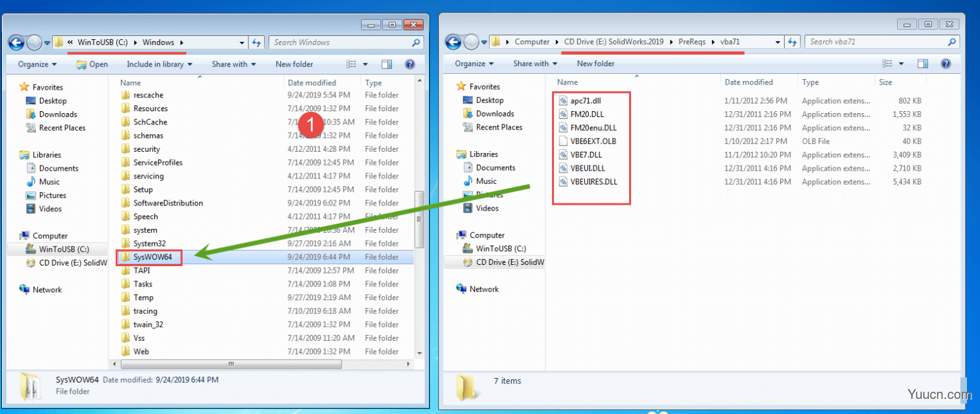Click WinToUSB (C:) in address path

click(x=103, y=43)
